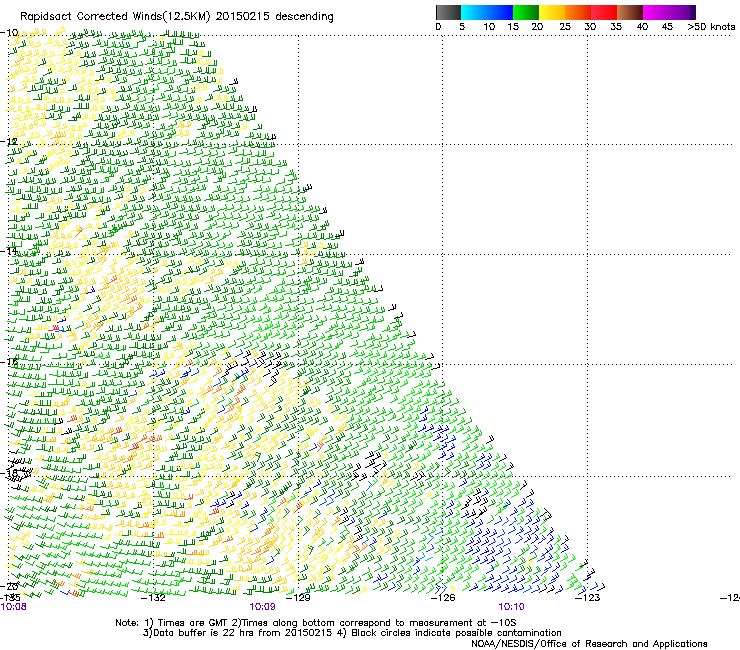This screenshot has height=650, width=740.
Task: Click the '>50 knots' legend label
Action: (711, 27)
